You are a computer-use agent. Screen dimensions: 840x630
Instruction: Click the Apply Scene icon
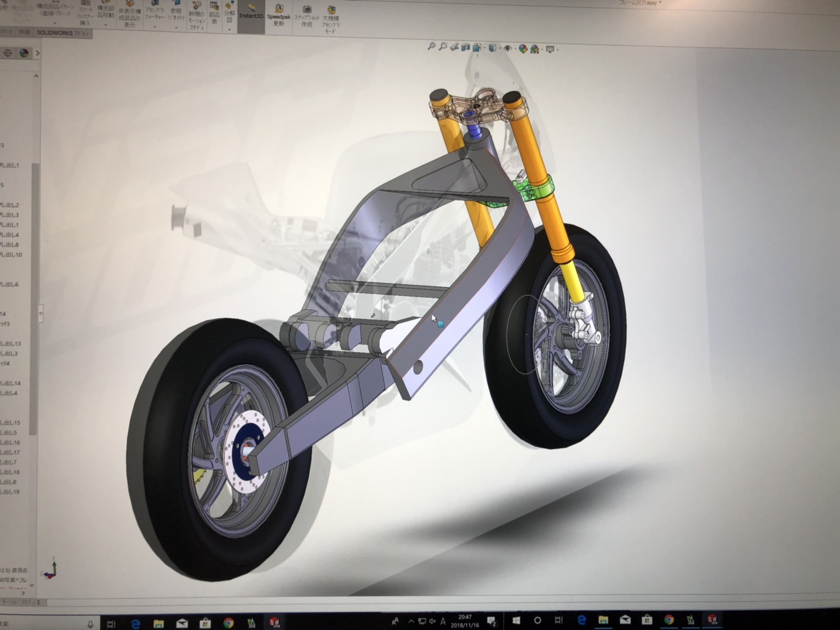click(535, 49)
